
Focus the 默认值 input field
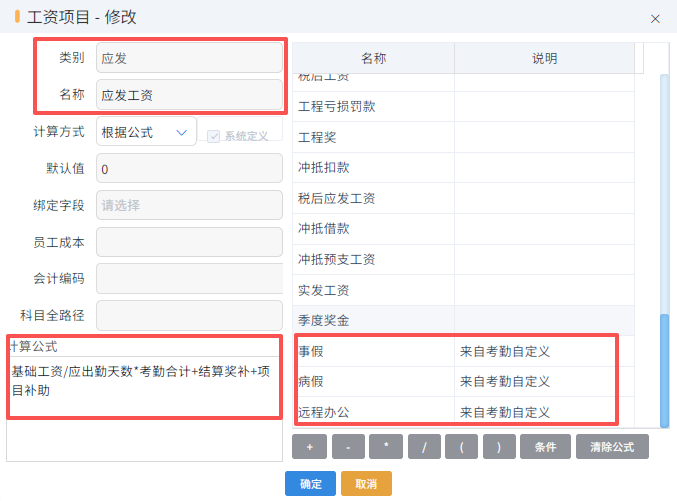[x=189, y=168]
